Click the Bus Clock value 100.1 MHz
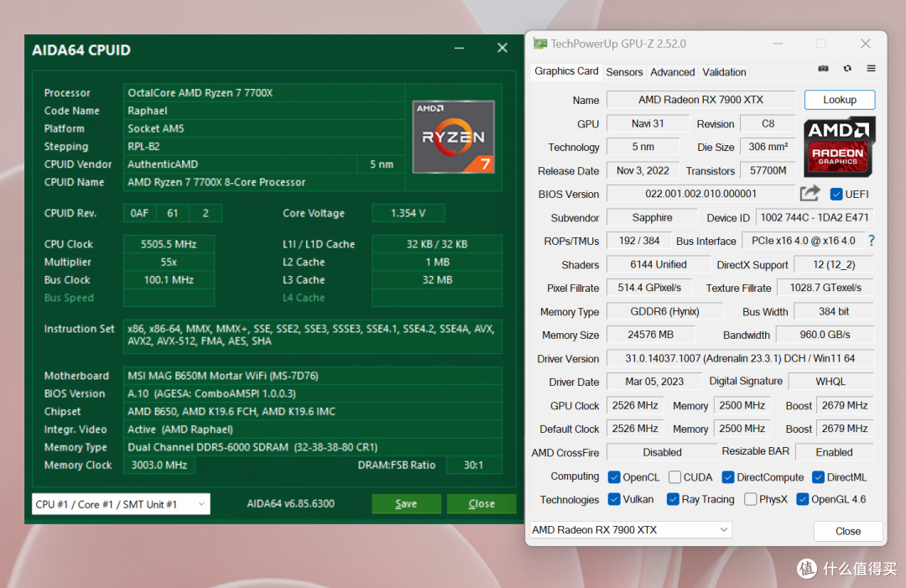Viewport: 906px width, 588px height. 169,280
